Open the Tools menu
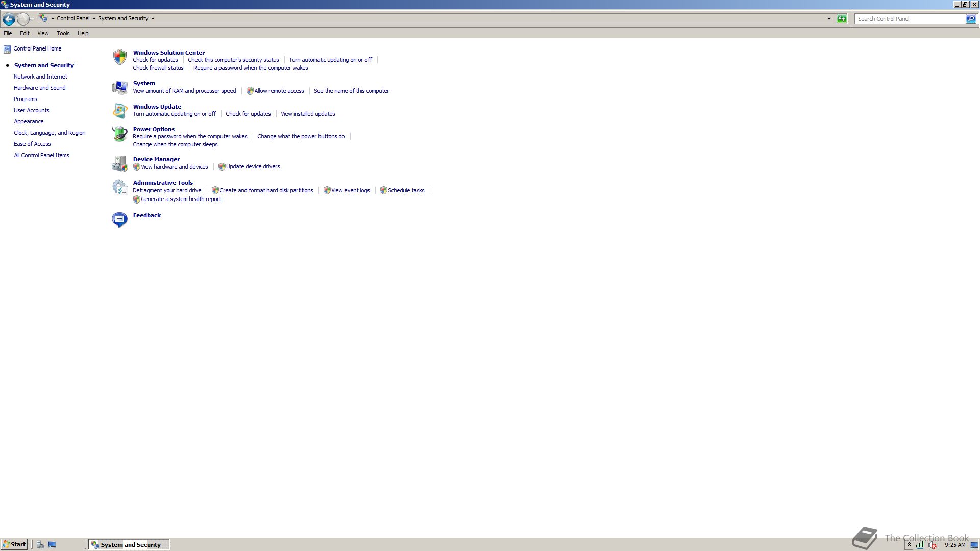The image size is (980, 551). [63, 33]
